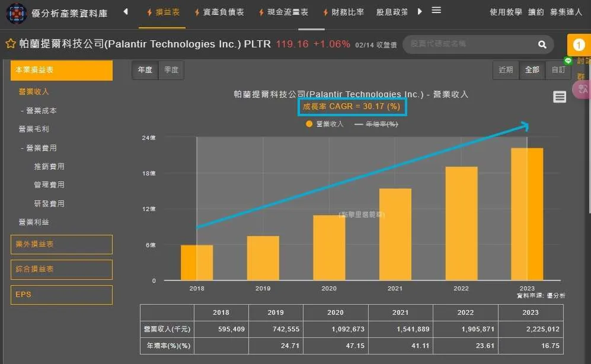Open the 股息政策 tab

392,12
